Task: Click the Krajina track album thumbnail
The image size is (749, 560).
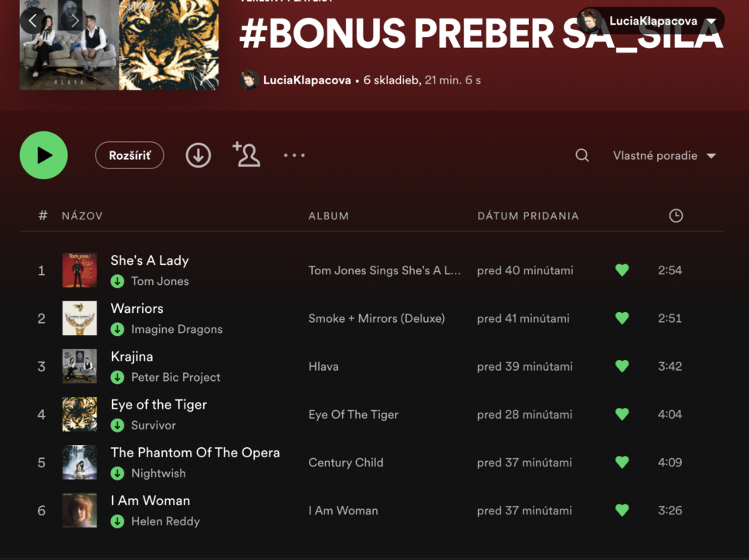Action: (x=80, y=366)
